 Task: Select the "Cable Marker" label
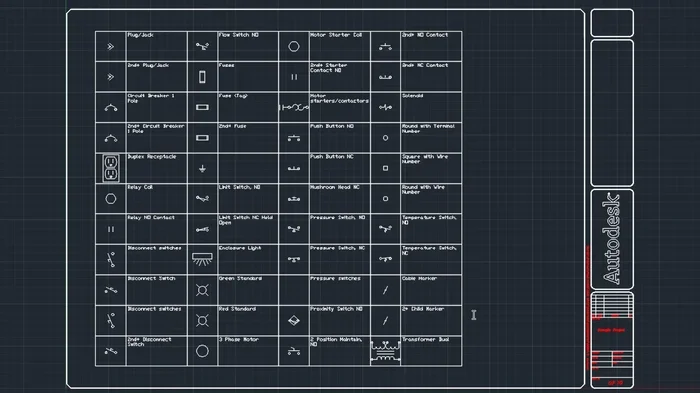click(x=419, y=278)
